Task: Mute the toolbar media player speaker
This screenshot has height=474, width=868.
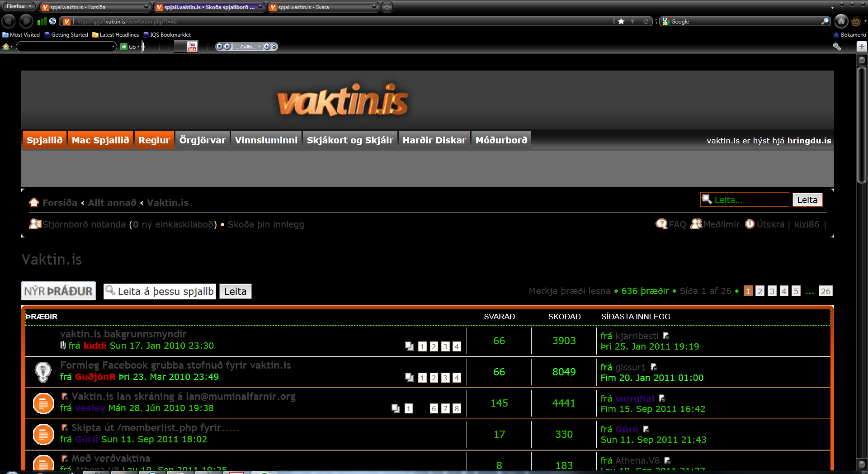Action: (267, 47)
